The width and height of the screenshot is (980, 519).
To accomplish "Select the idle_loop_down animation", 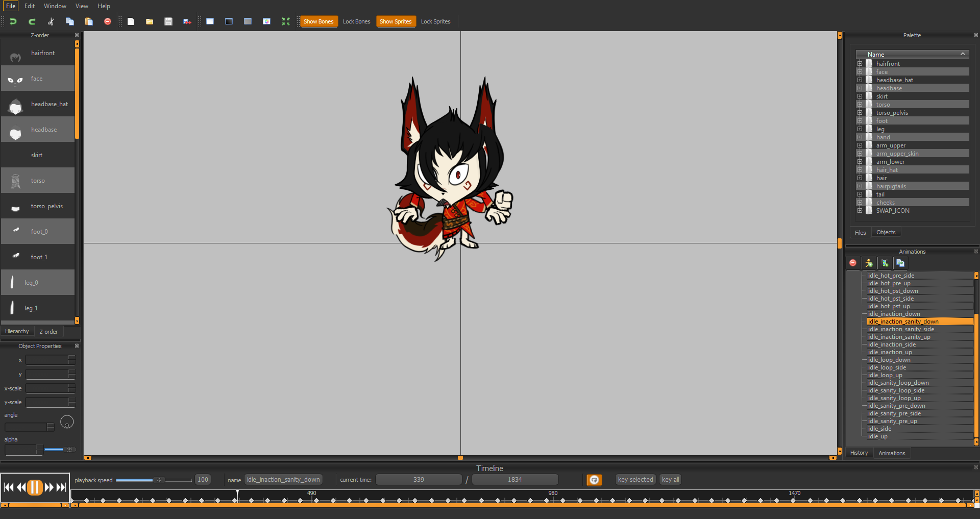I will pyautogui.click(x=889, y=360).
